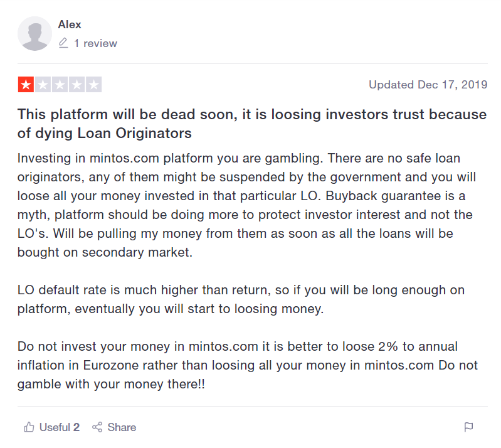Open Alex's profile avatar
The height and width of the screenshot is (448, 501).
(x=34, y=34)
